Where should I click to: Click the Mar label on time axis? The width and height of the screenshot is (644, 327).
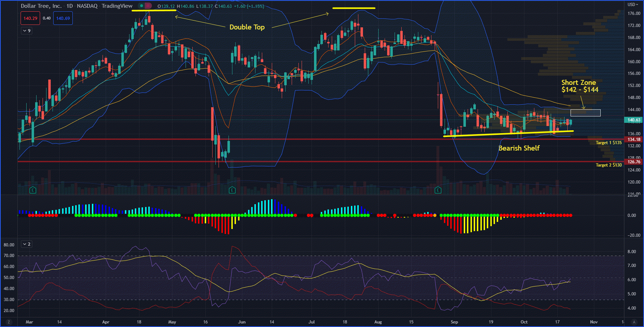click(29, 322)
